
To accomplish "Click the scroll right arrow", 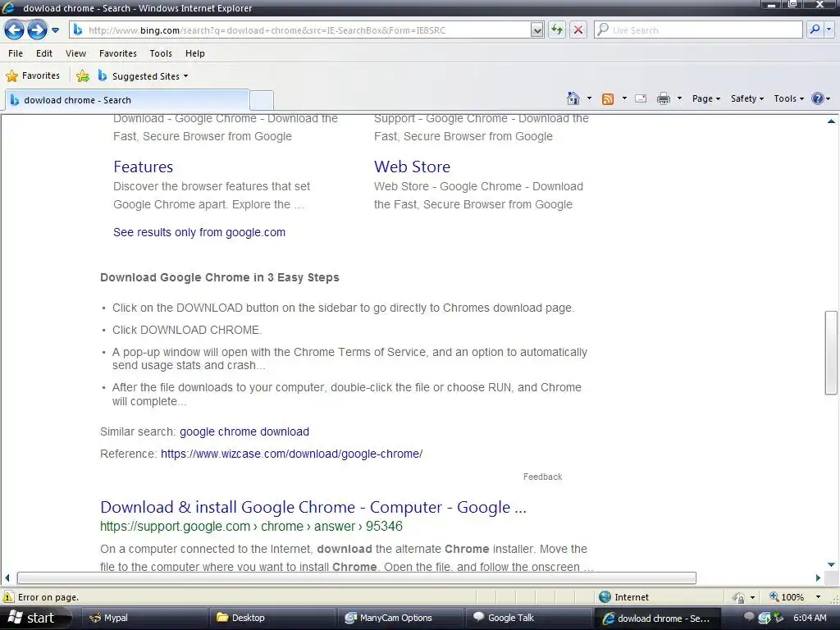I will pyautogui.click(x=818, y=578).
